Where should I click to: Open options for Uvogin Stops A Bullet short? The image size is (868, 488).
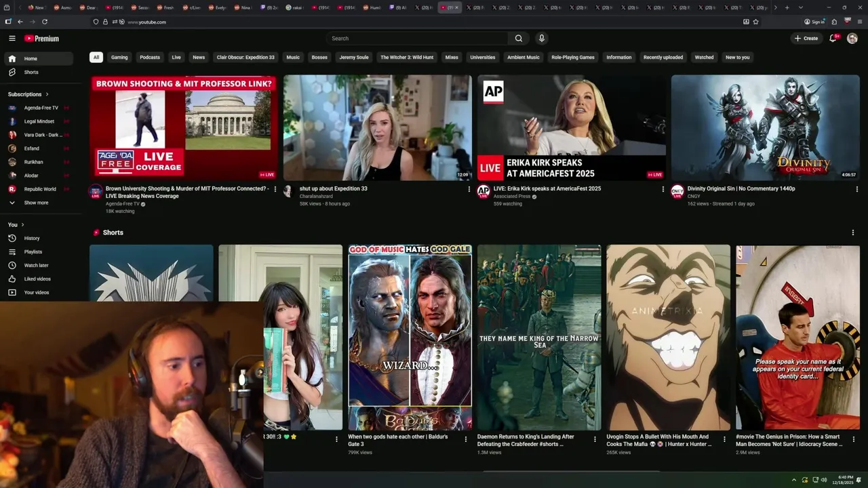click(724, 439)
